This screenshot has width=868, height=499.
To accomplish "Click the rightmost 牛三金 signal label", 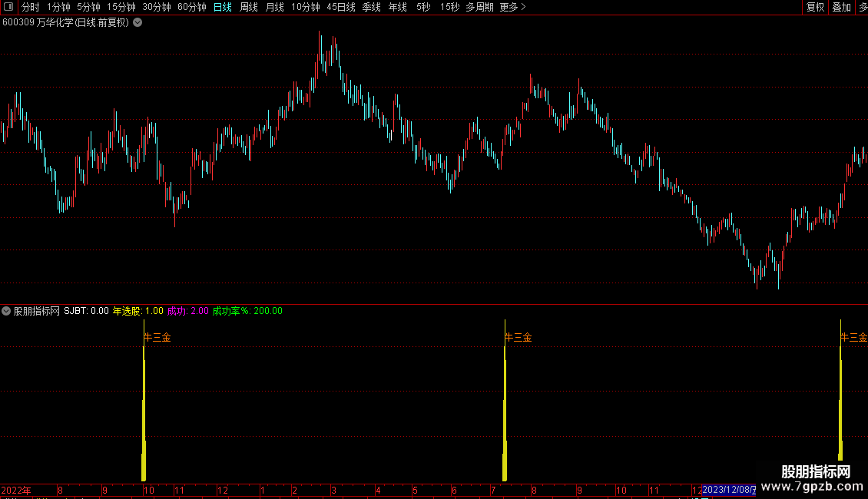I will [x=853, y=337].
